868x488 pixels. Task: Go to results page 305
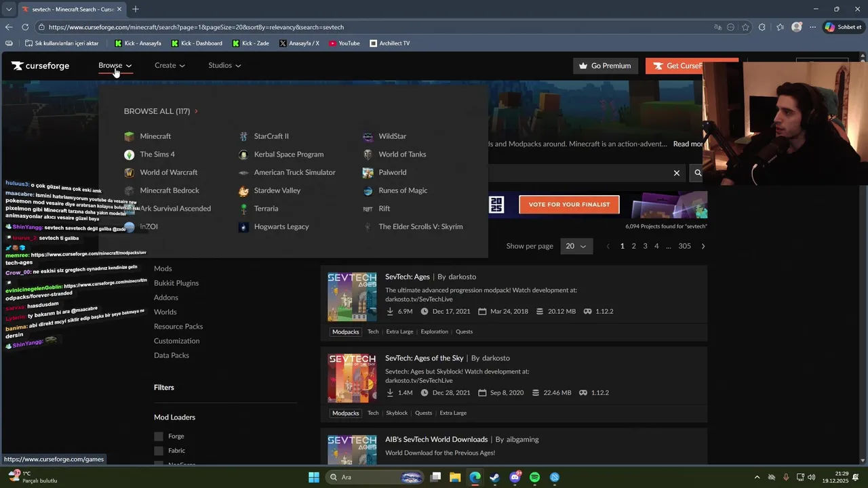(x=685, y=246)
